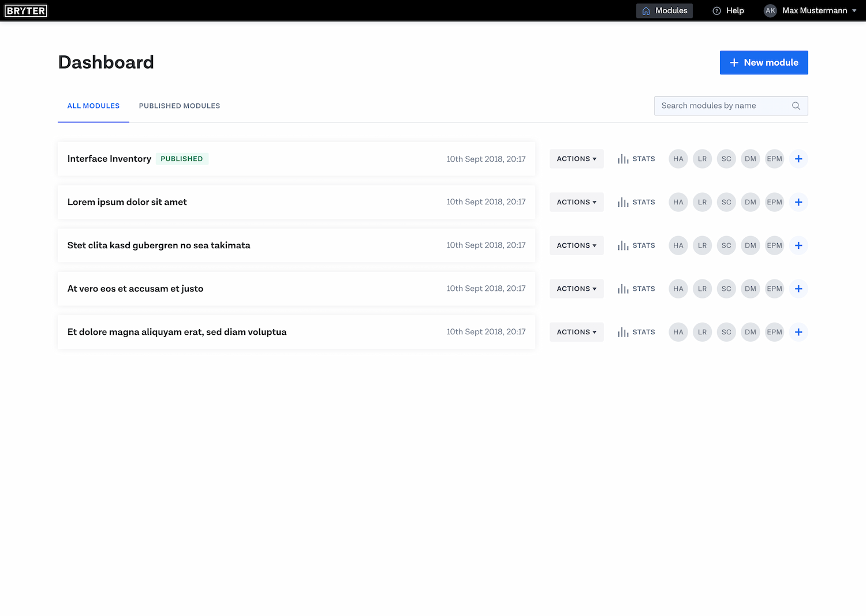This screenshot has width=866, height=616.
Task: Switch to the Published Modules tab
Action: coord(180,106)
